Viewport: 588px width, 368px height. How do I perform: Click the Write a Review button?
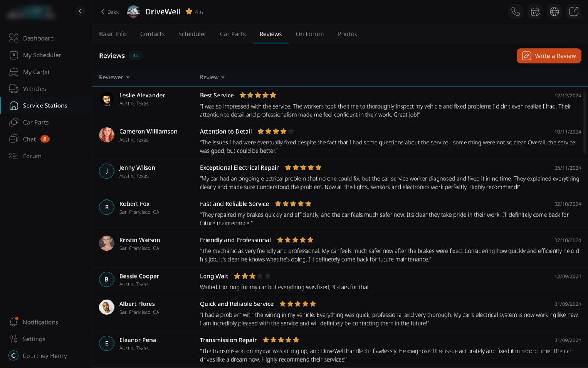[x=549, y=56]
